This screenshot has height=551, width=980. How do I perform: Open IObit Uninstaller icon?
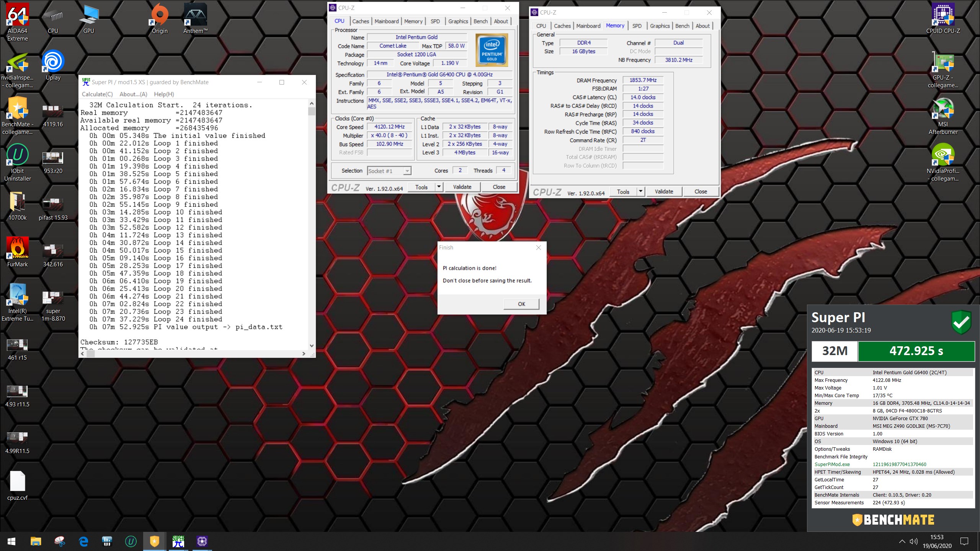click(18, 163)
